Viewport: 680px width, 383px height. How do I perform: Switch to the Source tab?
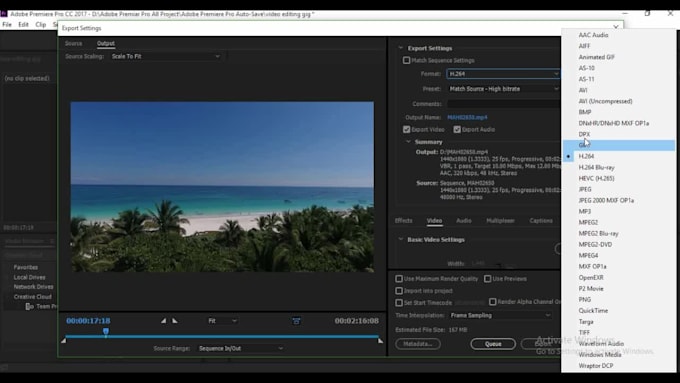(73, 43)
